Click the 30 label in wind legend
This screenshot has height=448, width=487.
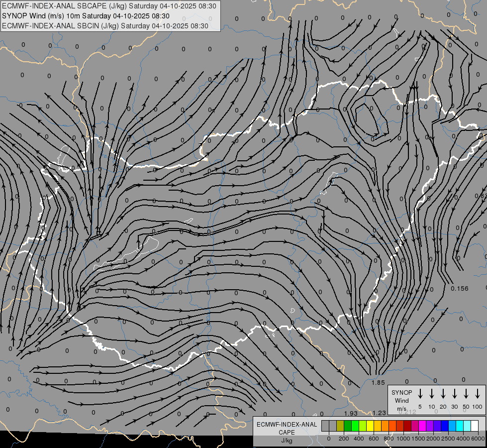click(454, 407)
